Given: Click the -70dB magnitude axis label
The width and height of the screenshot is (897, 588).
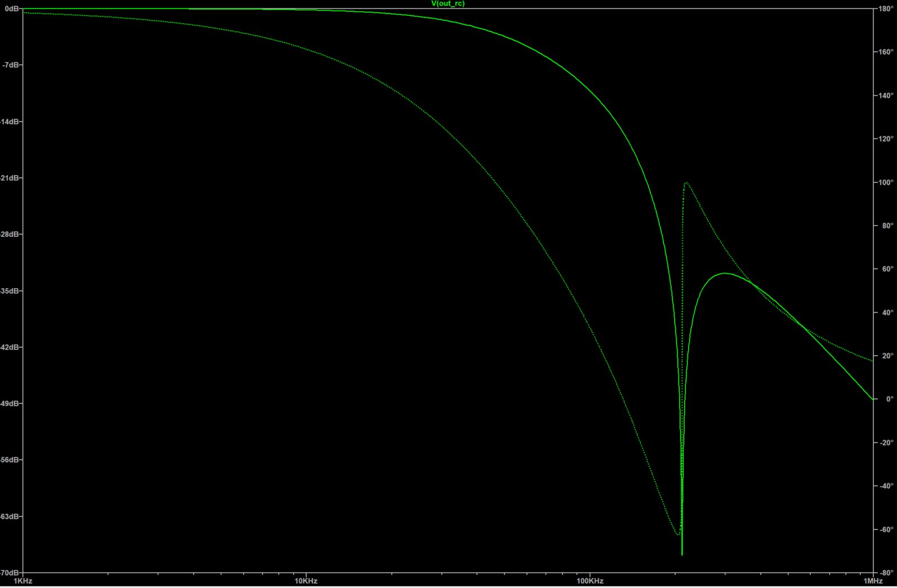Looking at the screenshot, I should coord(10,573).
